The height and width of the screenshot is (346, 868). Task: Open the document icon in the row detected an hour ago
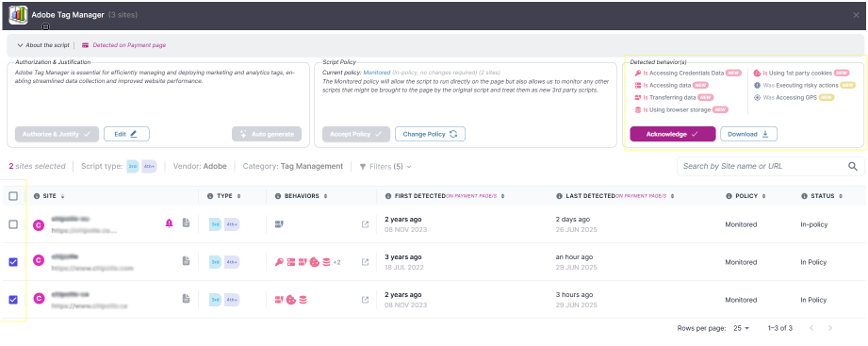pos(186,261)
